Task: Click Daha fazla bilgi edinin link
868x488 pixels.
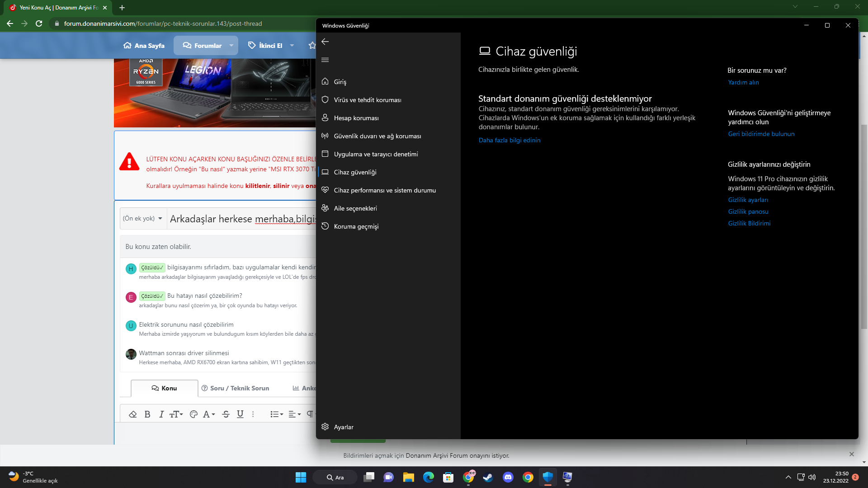Action: [x=509, y=140]
